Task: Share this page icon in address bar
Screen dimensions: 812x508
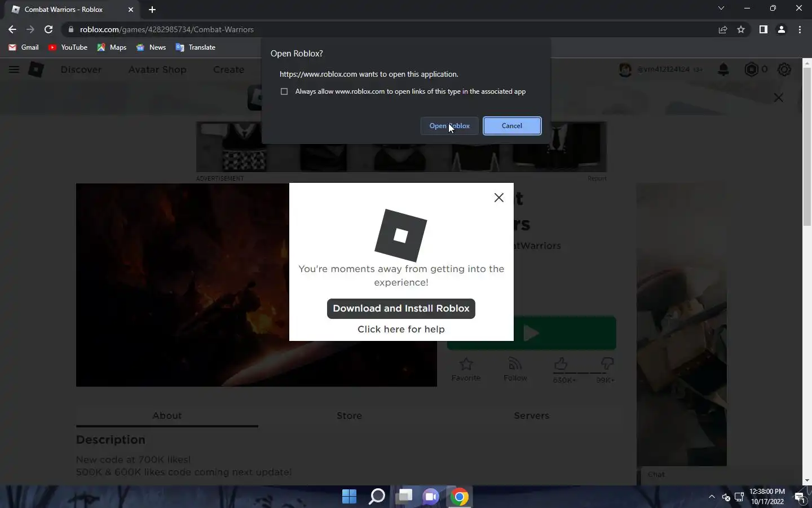Action: pyautogui.click(x=722, y=29)
